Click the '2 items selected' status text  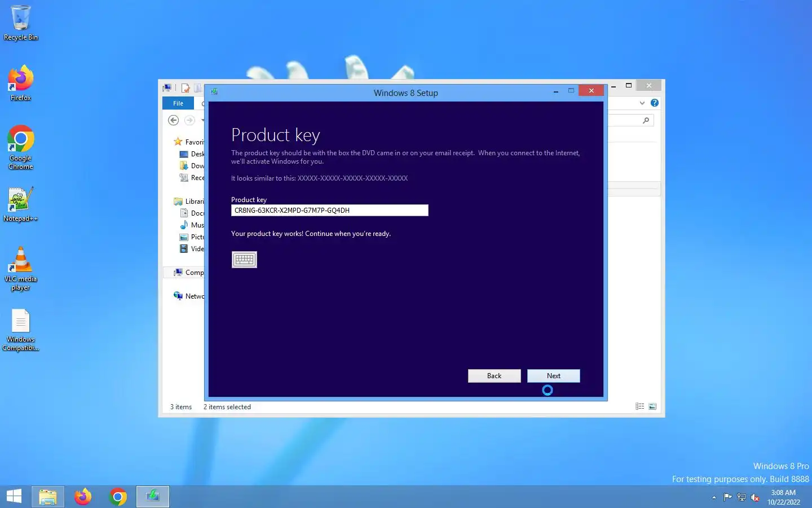227,407
